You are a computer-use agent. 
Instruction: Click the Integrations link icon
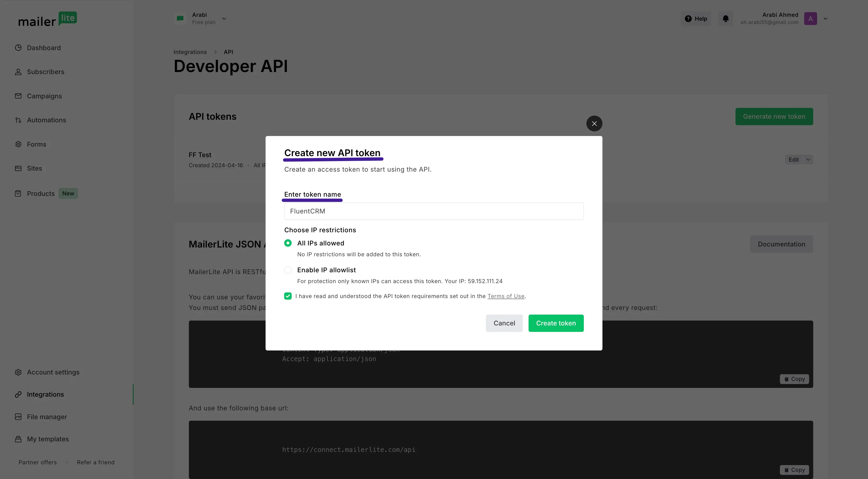point(18,395)
